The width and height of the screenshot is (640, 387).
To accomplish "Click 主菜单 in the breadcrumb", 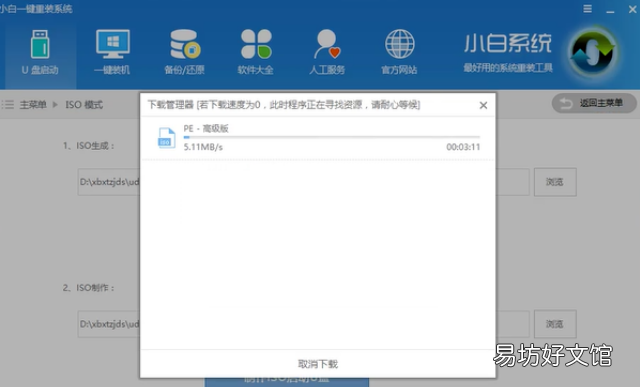I will point(33,105).
